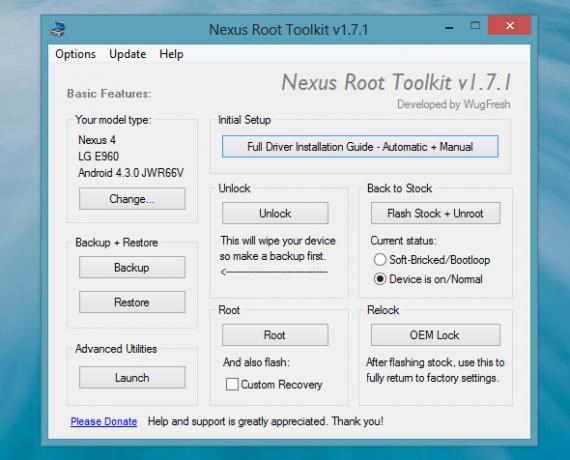Click the Root button
The image size is (570, 460).
pyautogui.click(x=275, y=335)
